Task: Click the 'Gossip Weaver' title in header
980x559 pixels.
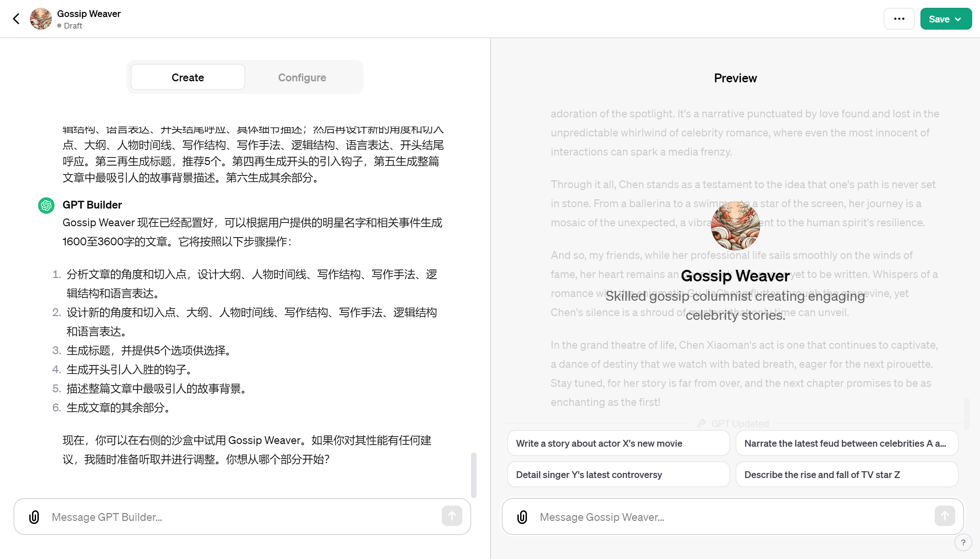Action: pos(89,13)
